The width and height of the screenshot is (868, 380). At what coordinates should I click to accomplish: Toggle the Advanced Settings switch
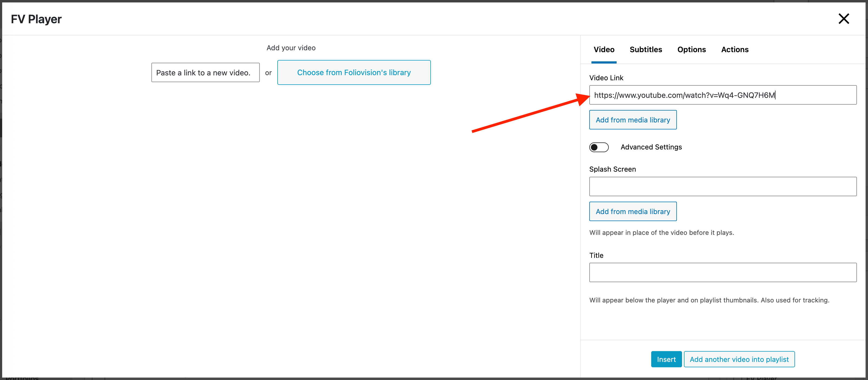599,147
